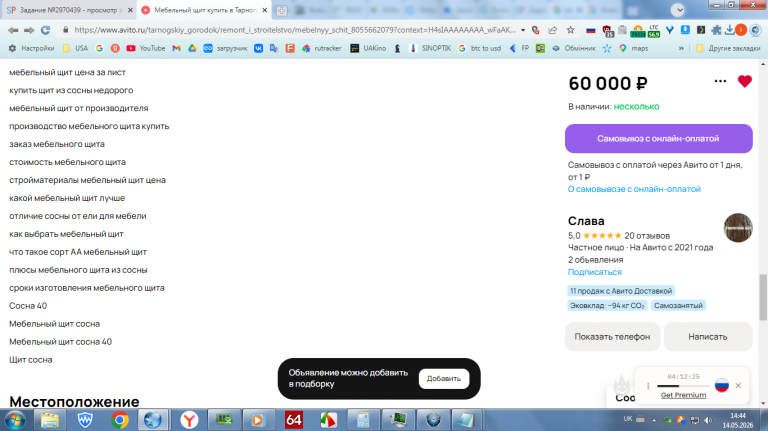
Task: Open the VPN widget options dots
Action: click(x=648, y=386)
